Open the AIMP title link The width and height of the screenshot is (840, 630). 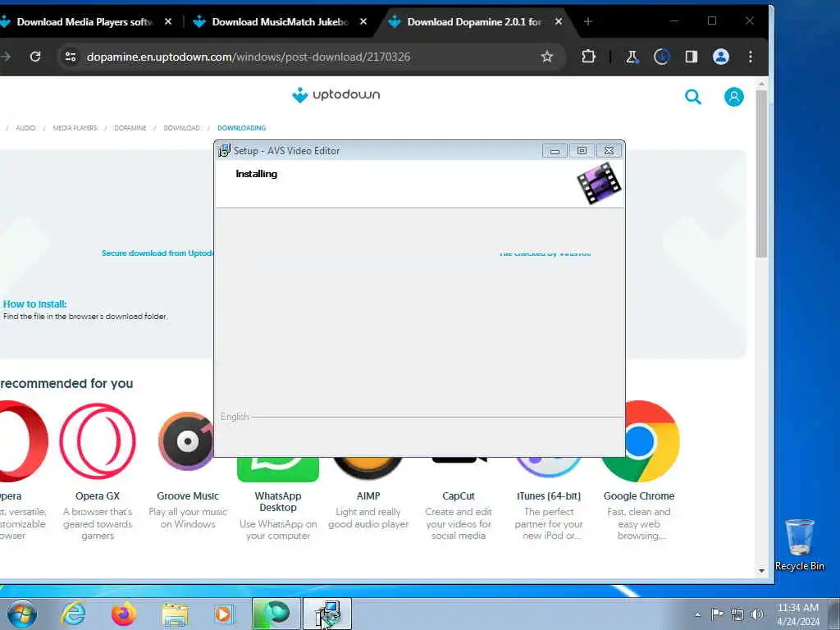point(368,496)
